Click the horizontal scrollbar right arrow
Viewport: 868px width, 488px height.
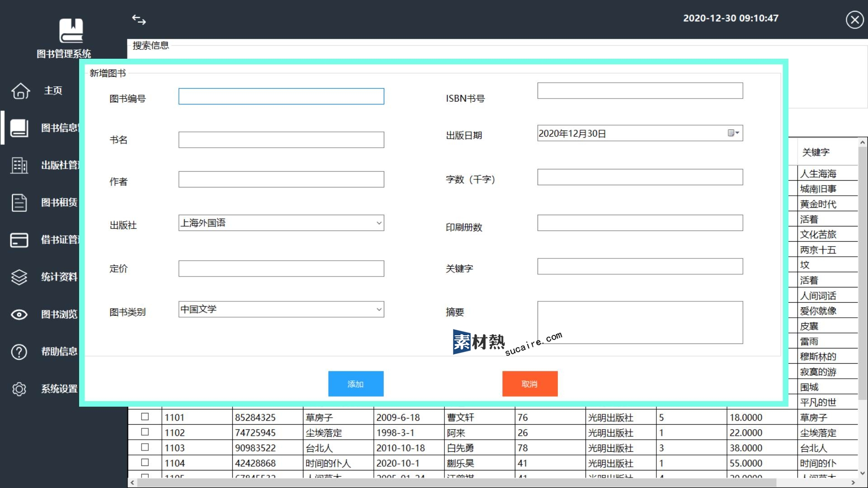coord(853,483)
